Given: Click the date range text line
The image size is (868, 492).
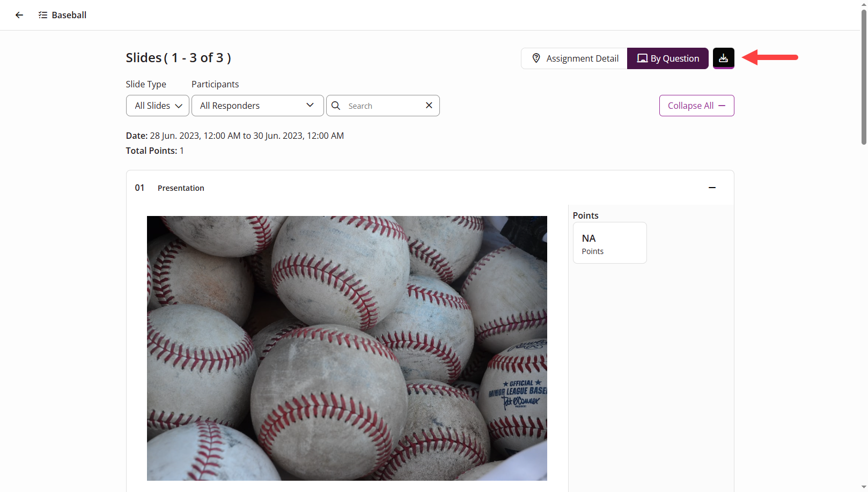Looking at the screenshot, I should pos(235,136).
